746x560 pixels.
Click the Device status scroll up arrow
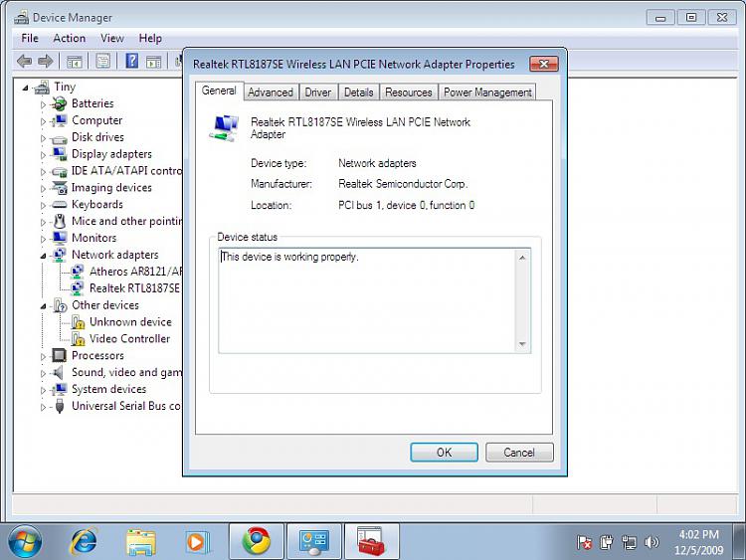(522, 258)
